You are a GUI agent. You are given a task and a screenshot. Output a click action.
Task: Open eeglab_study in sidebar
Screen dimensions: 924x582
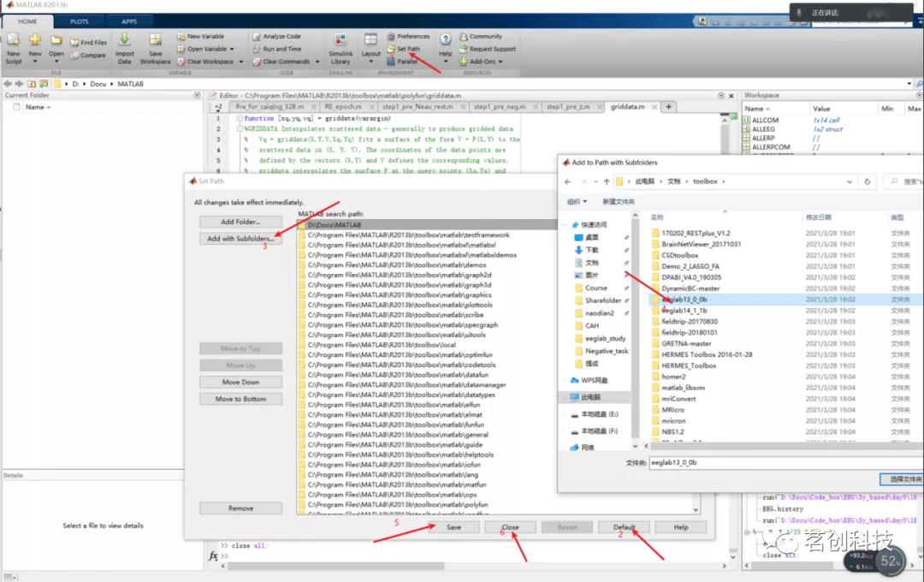pyautogui.click(x=605, y=338)
